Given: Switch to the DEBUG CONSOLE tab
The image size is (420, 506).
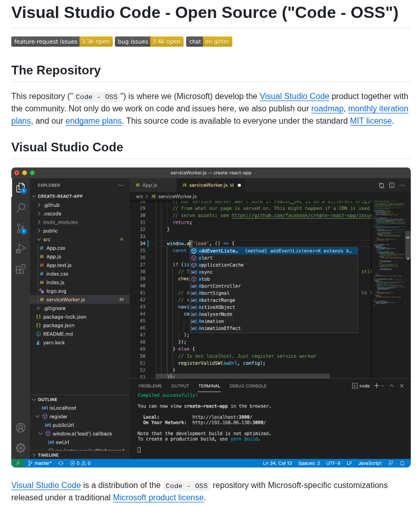Looking at the screenshot, I should click(248, 386).
